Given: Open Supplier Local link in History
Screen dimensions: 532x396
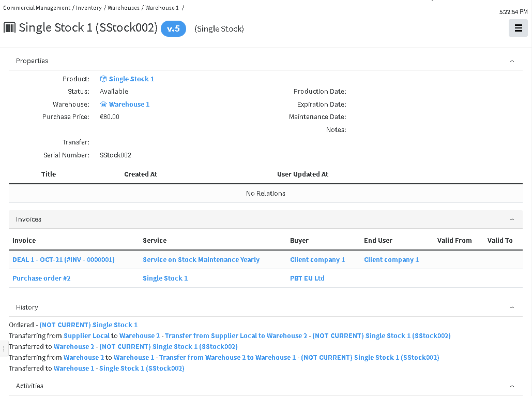Looking at the screenshot, I should click(x=86, y=335).
